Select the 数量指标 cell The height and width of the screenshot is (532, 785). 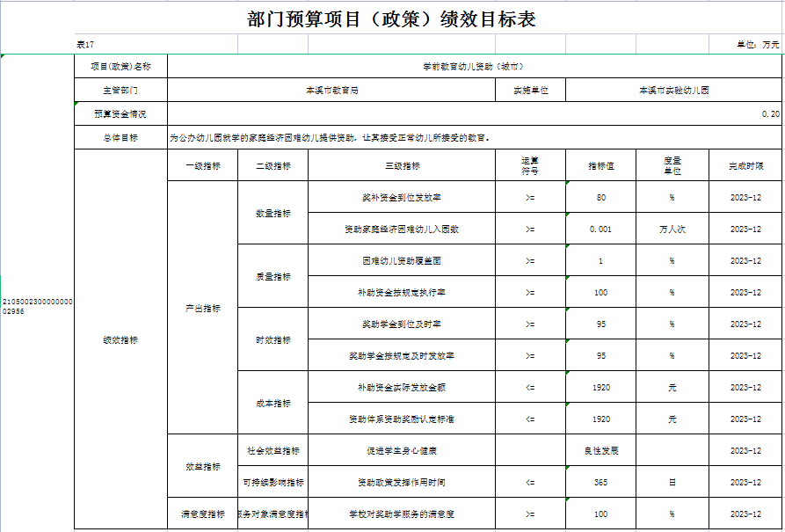click(x=273, y=213)
